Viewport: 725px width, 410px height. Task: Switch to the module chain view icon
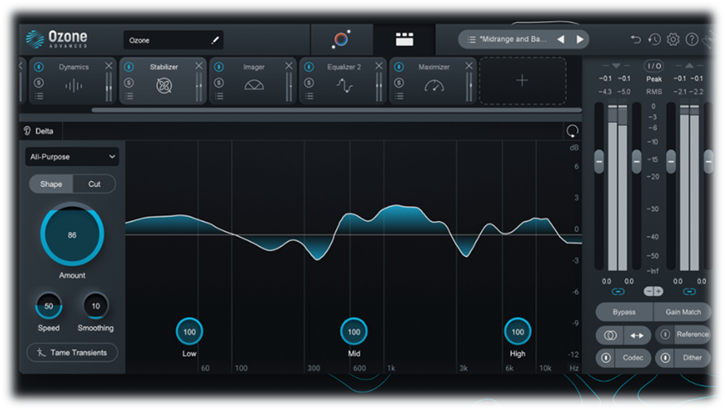pyautogui.click(x=404, y=39)
